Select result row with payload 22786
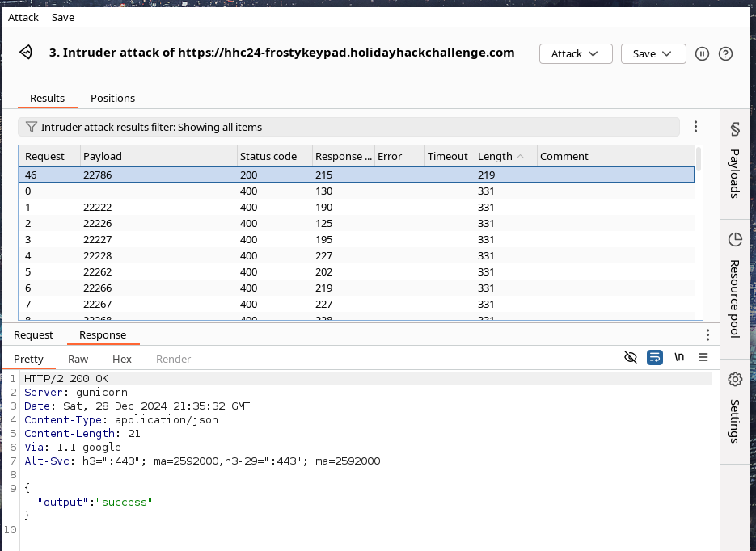 (357, 175)
